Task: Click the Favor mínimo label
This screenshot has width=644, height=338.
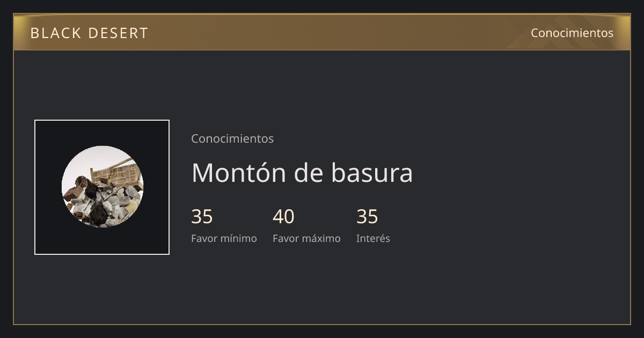Action: [x=224, y=238]
